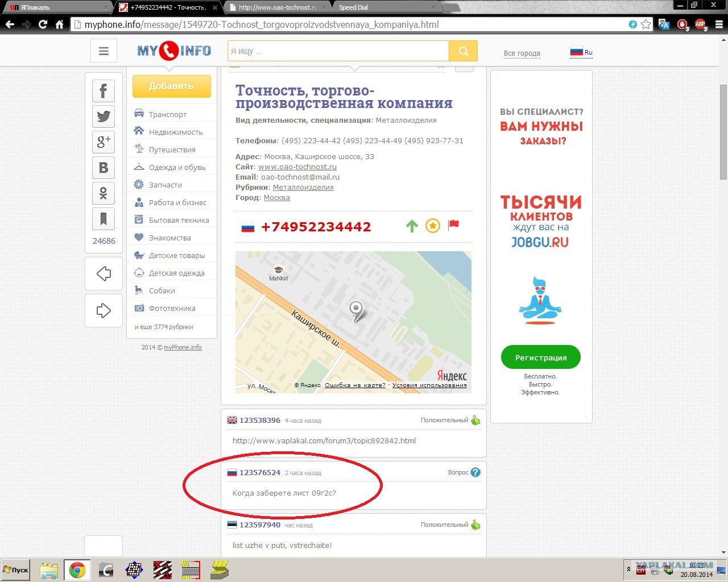Click the myPhone.info logo
The image size is (728, 582).
(174, 51)
